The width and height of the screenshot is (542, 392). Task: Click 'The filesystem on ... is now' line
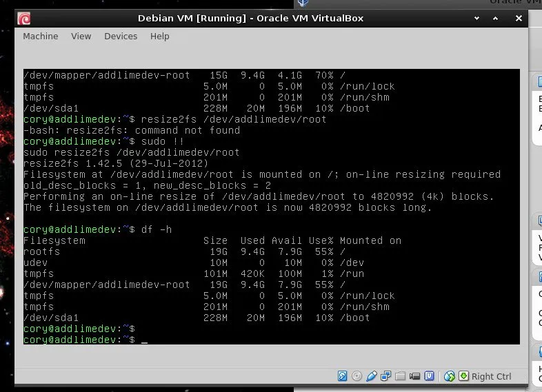pyautogui.click(x=228, y=207)
